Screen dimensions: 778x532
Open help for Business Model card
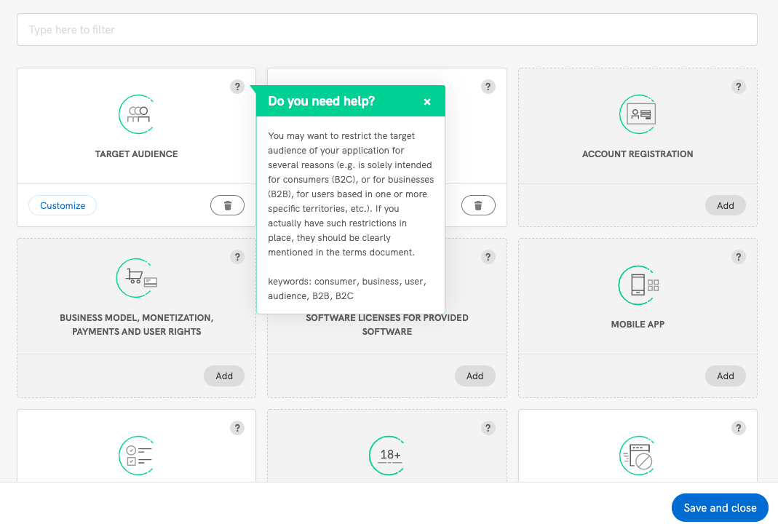(x=237, y=257)
